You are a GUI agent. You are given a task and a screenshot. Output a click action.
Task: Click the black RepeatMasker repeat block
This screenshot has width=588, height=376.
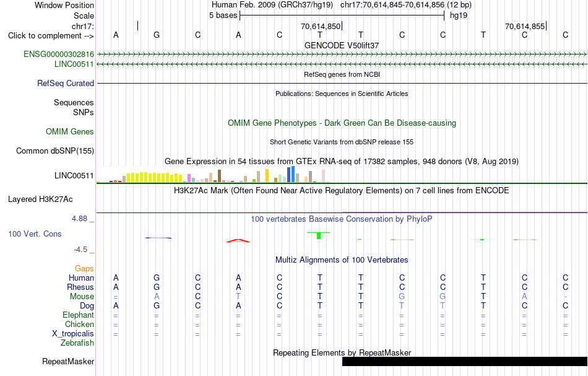(x=465, y=361)
